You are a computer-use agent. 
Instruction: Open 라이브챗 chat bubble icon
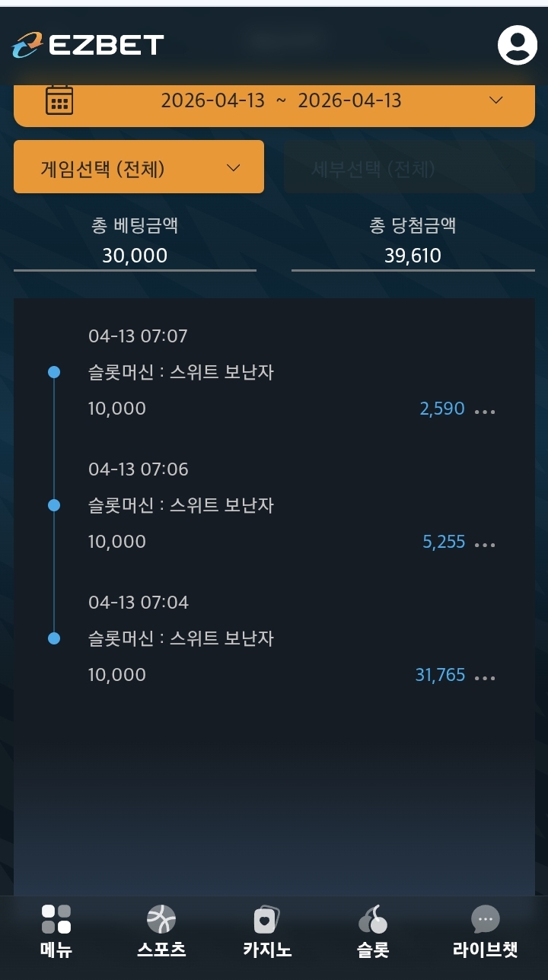tap(485, 919)
